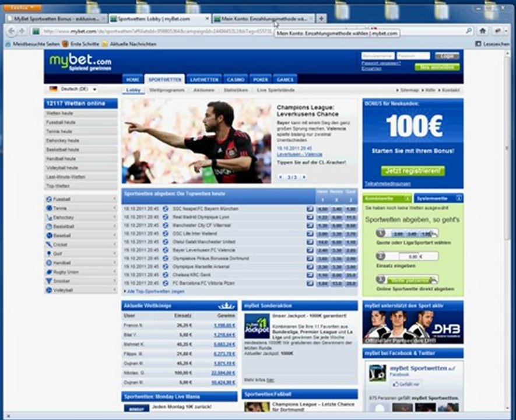Open the POKER navigation tab
This screenshot has width=516, height=420.
click(260, 79)
